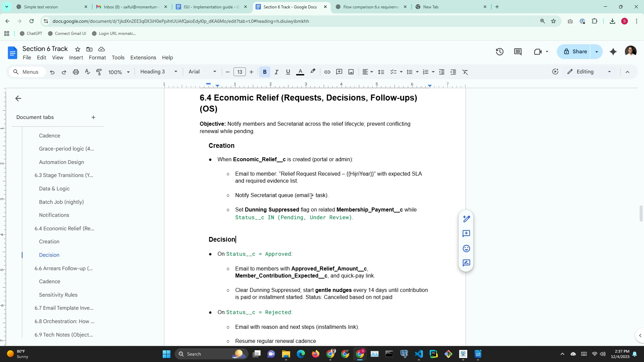Click the text color swatch icon
Viewport: 644px width, 362px height.
pos(300,72)
